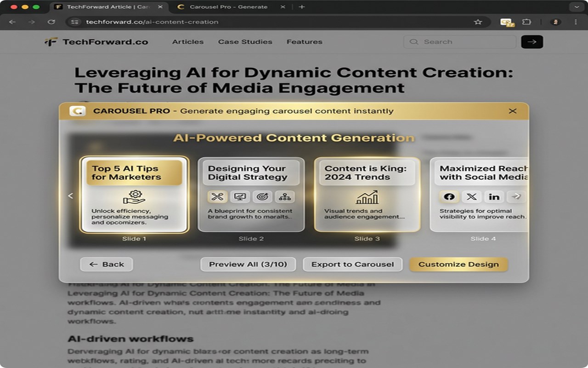Click the "AI-Powered Content Generation" heading
Image resolution: width=588 pixels, height=368 pixels.
click(294, 138)
